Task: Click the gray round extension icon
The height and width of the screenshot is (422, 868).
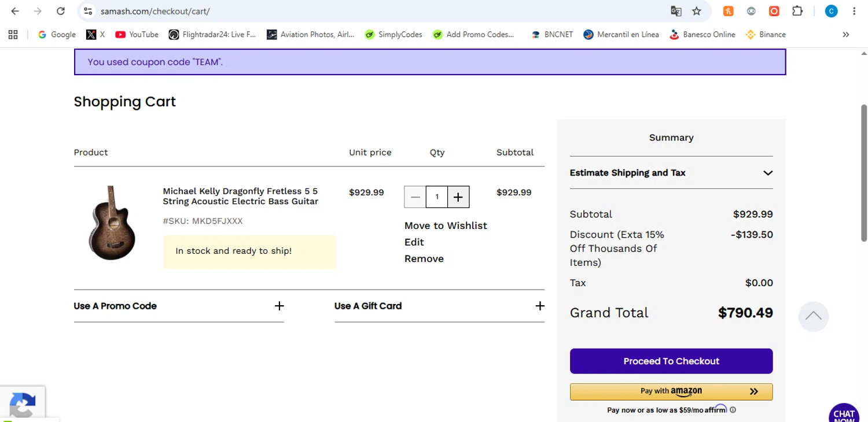Action: [x=751, y=11]
